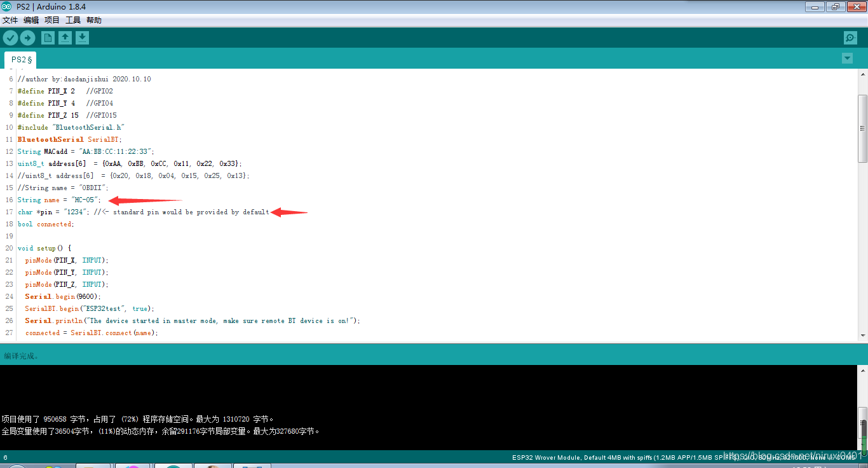Viewport: 868px width, 468px height.
Task: Open the tab options dropdown arrow
Action: tap(847, 59)
